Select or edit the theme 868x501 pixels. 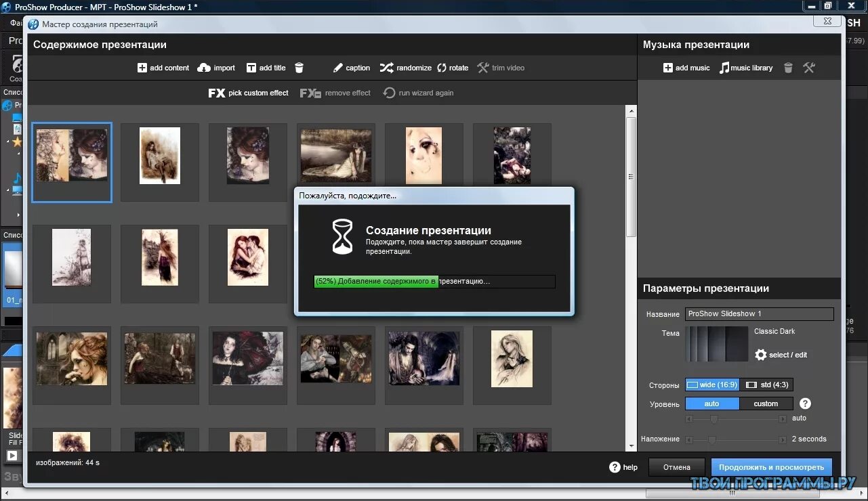781,355
